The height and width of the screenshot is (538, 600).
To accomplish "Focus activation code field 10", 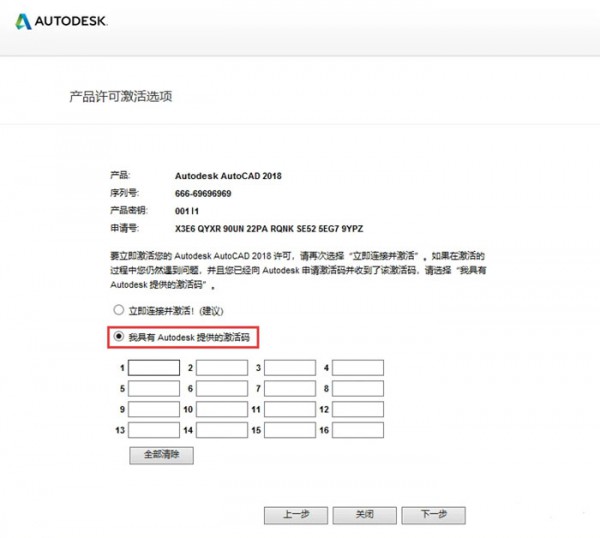I will (x=222, y=409).
